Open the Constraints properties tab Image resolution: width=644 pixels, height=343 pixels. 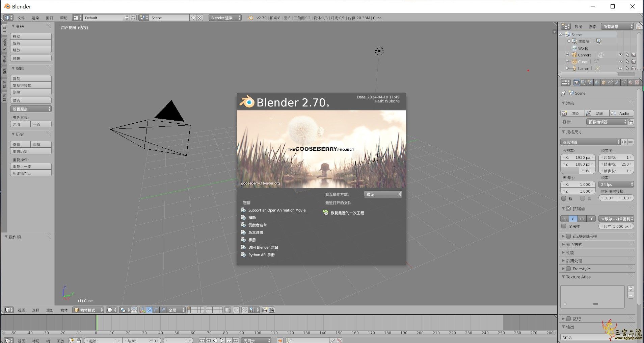pyautogui.click(x=610, y=82)
